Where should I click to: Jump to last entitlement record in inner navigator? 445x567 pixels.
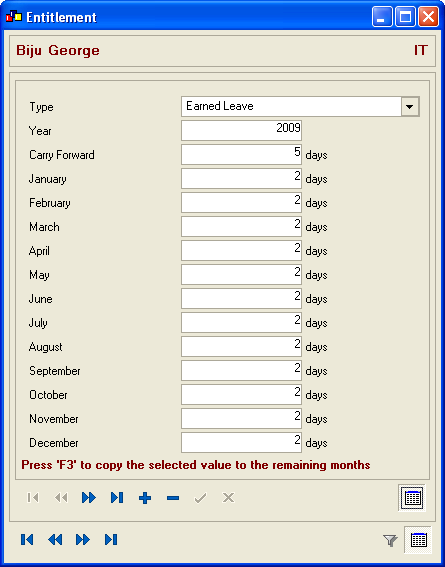point(117,498)
